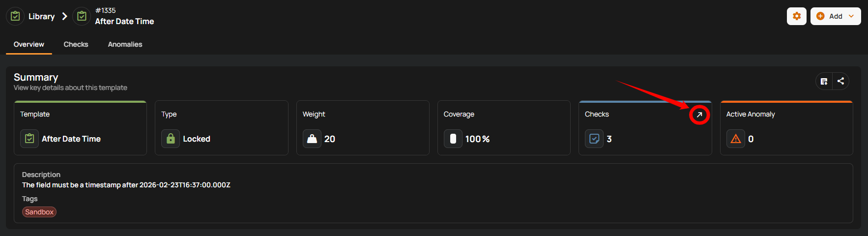Click the Coverage indicator icon

(453, 139)
